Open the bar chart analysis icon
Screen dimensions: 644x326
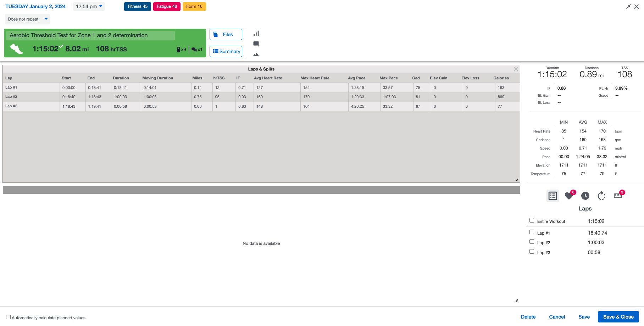click(256, 34)
